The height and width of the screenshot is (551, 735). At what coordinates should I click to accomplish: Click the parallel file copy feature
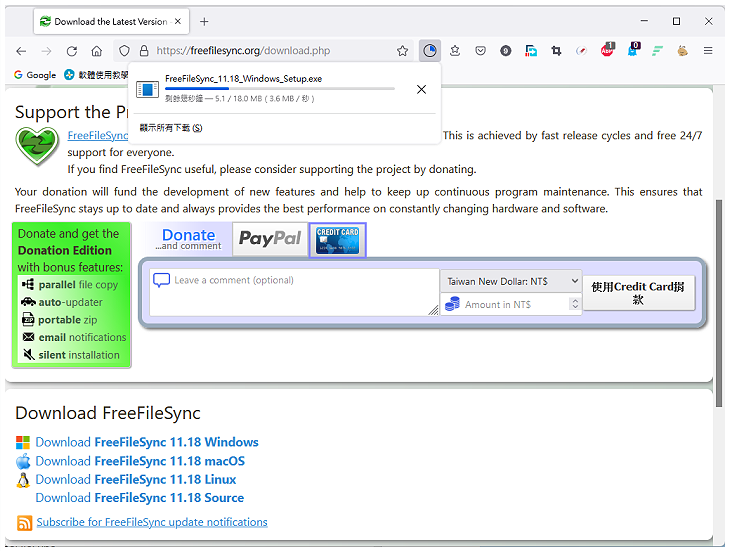70,285
